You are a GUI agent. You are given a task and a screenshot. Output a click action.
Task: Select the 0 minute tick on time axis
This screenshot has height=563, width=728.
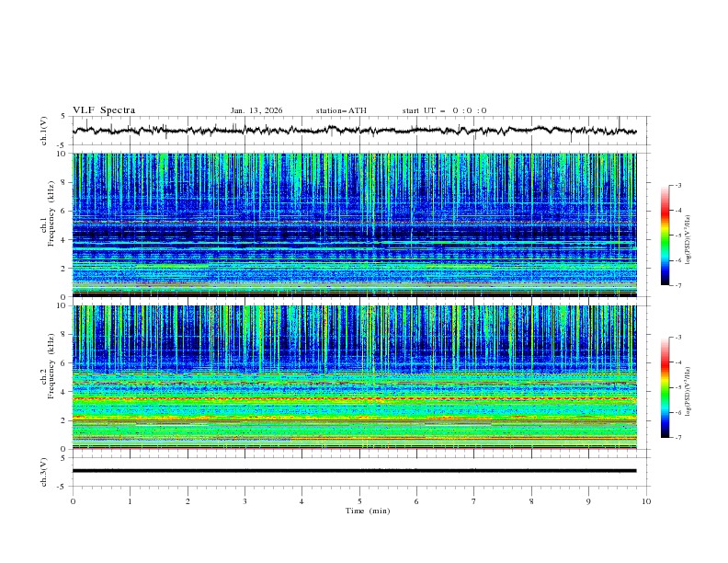[x=74, y=501]
